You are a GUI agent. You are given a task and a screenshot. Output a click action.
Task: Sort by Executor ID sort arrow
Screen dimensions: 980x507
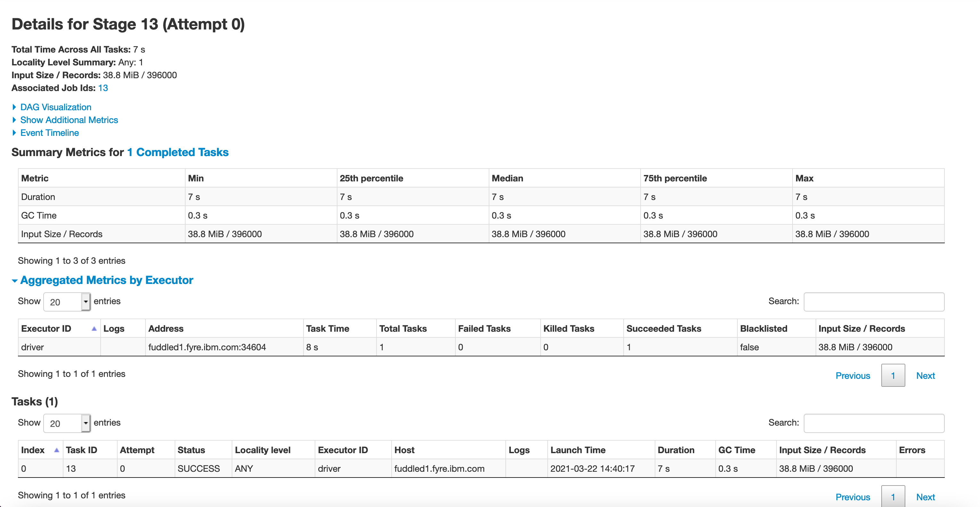pos(94,328)
